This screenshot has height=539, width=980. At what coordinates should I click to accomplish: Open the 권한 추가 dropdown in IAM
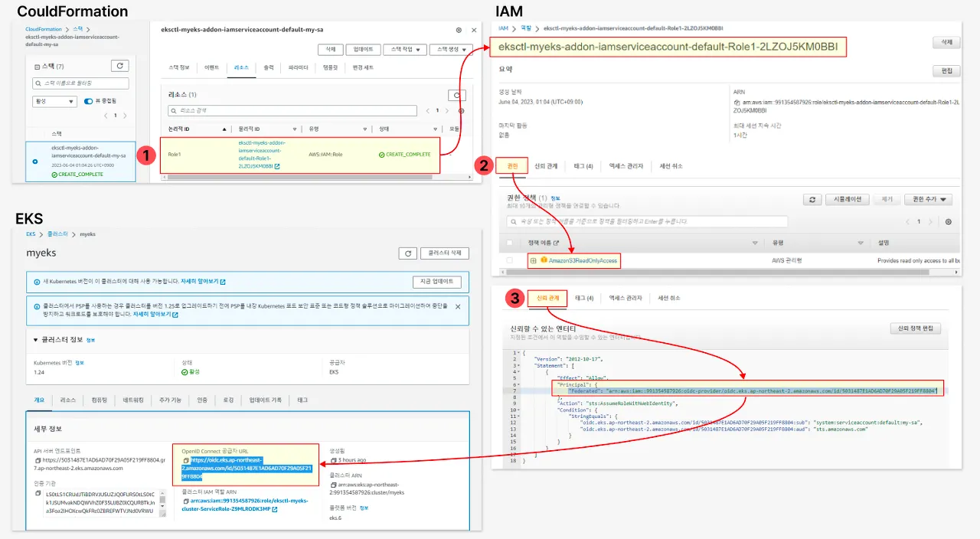(x=928, y=199)
